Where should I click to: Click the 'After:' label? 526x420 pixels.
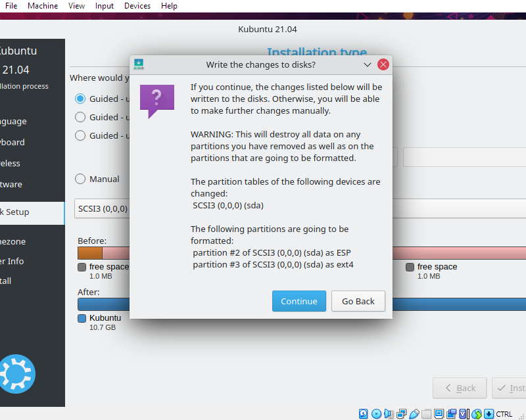pos(89,292)
